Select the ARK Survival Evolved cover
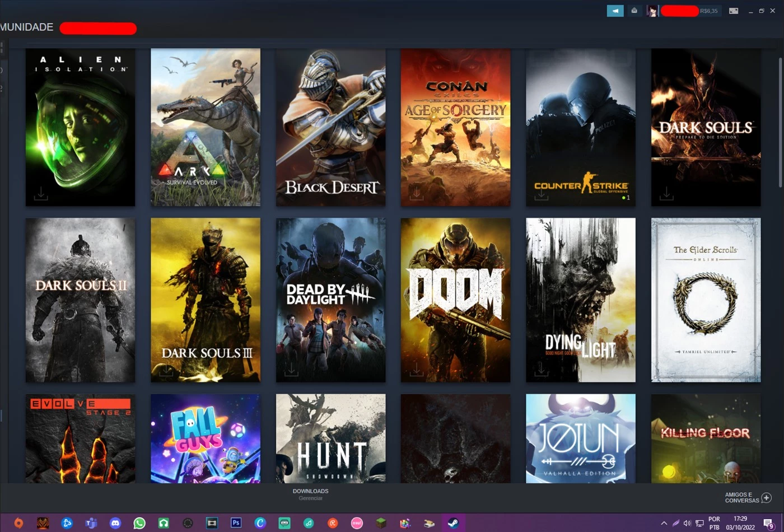Image resolution: width=784 pixels, height=532 pixels. pos(206,127)
